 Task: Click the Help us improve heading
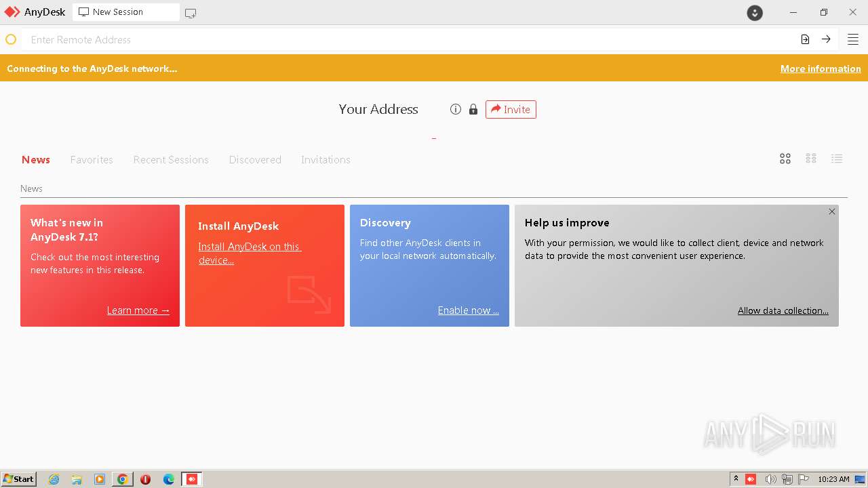567,223
